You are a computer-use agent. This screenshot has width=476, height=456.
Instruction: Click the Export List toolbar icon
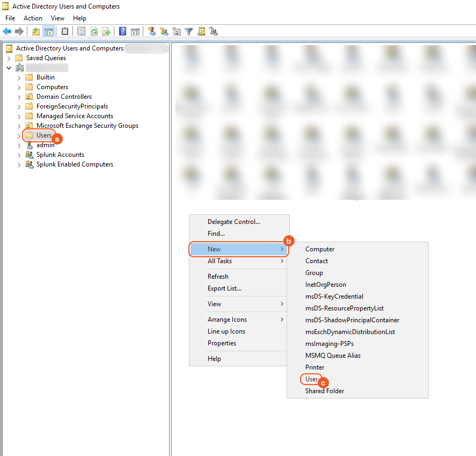(x=106, y=32)
